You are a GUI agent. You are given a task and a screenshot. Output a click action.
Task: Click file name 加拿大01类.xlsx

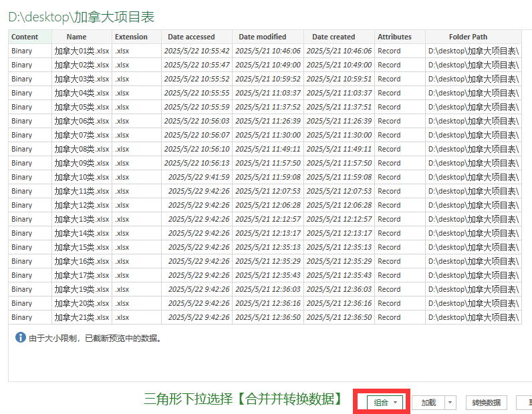coord(82,51)
